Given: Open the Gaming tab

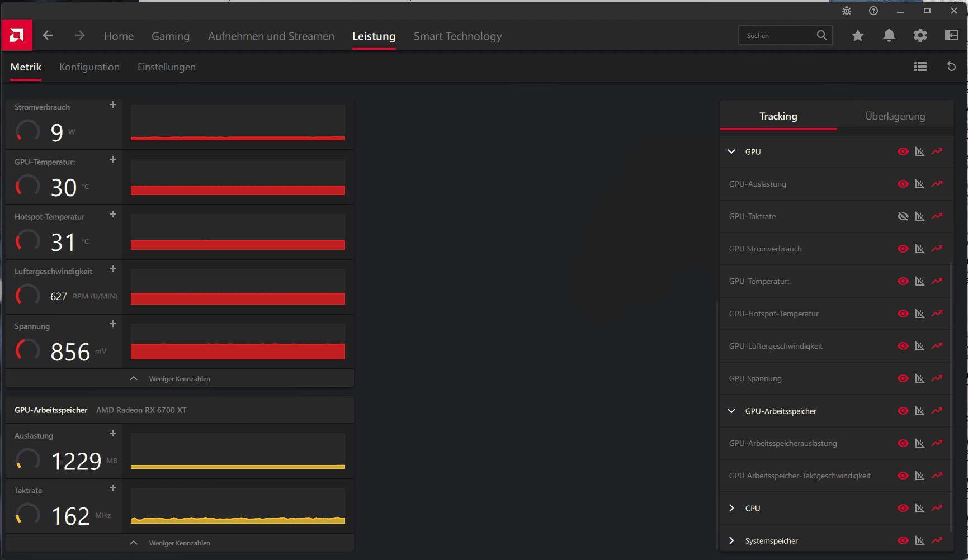Looking at the screenshot, I should [x=171, y=36].
